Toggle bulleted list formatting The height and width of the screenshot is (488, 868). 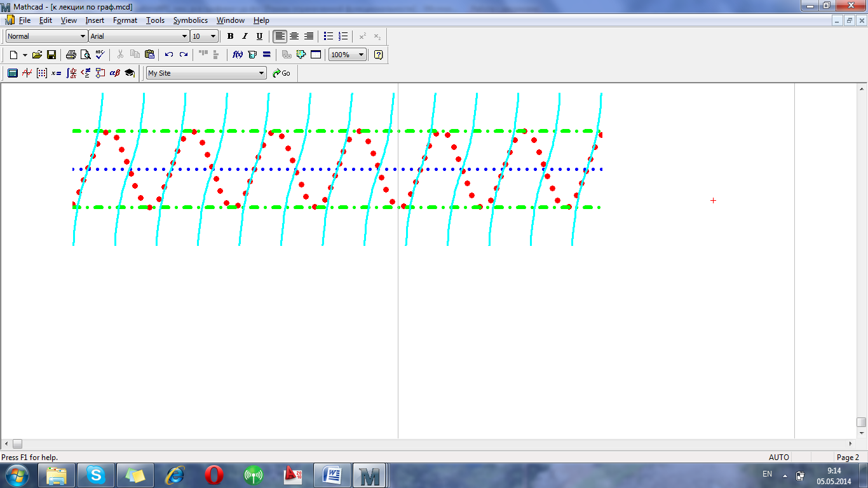[329, 36]
